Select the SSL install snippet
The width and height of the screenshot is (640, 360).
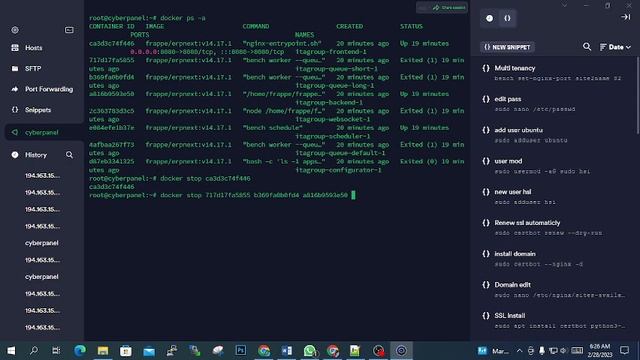pos(555,320)
